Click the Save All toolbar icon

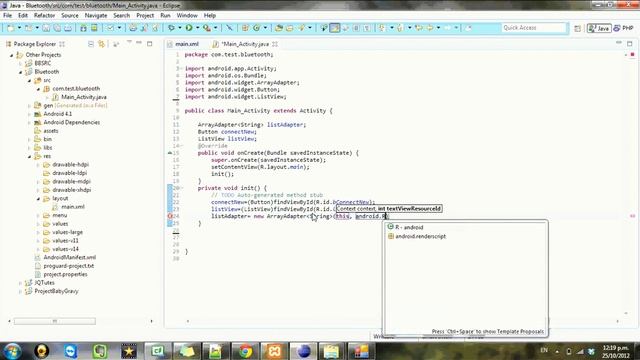(57, 28)
